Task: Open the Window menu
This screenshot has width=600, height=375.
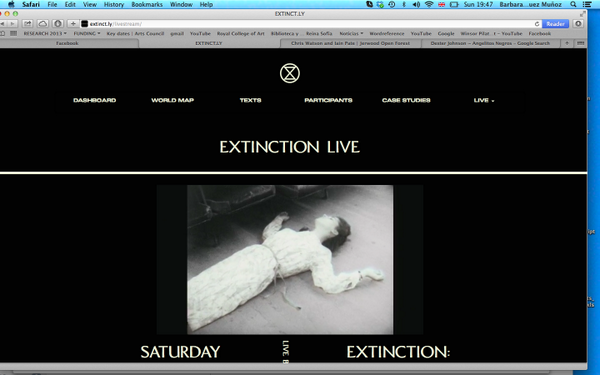Action: point(181,4)
